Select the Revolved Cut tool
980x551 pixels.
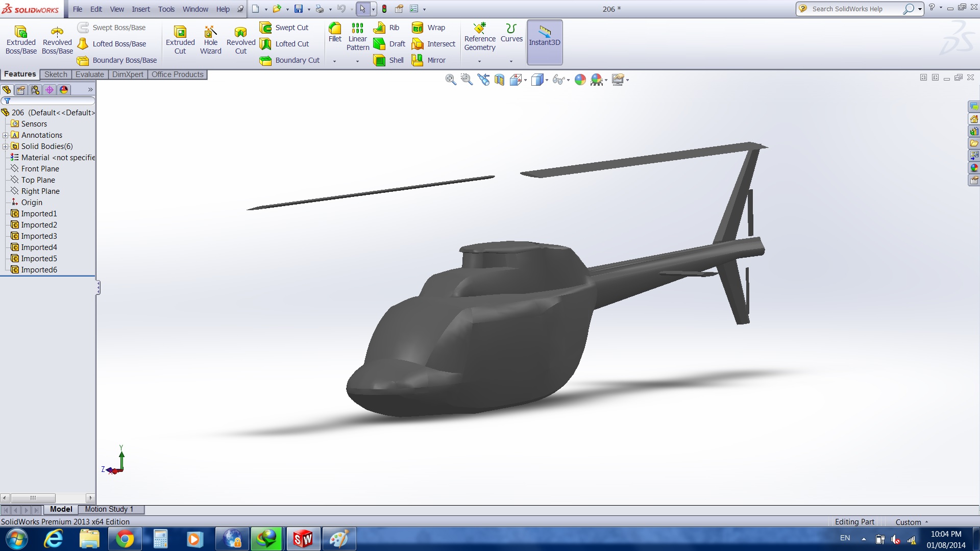241,40
